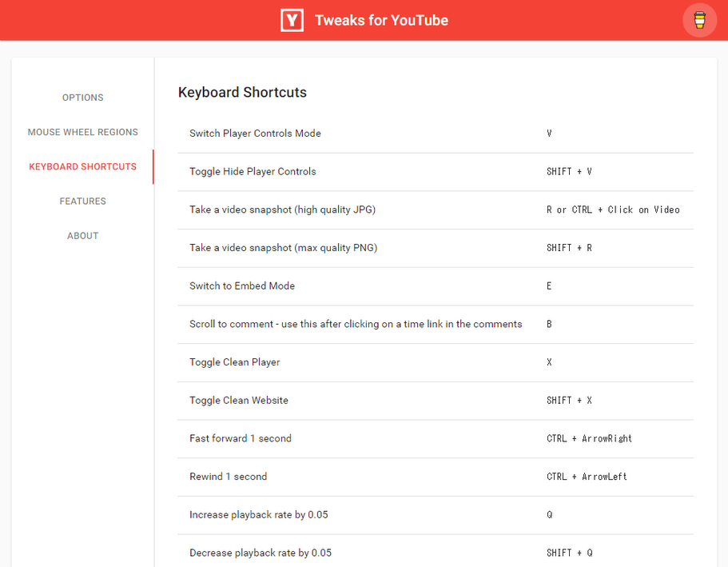Click the Increase playback rate row
The image size is (728, 567).
(x=436, y=514)
